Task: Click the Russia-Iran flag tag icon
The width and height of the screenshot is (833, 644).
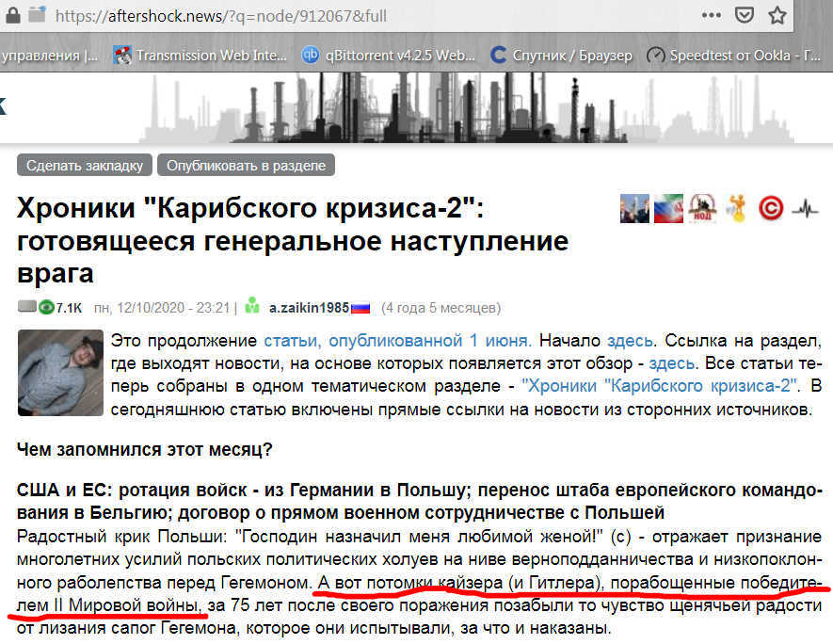Action: point(666,208)
